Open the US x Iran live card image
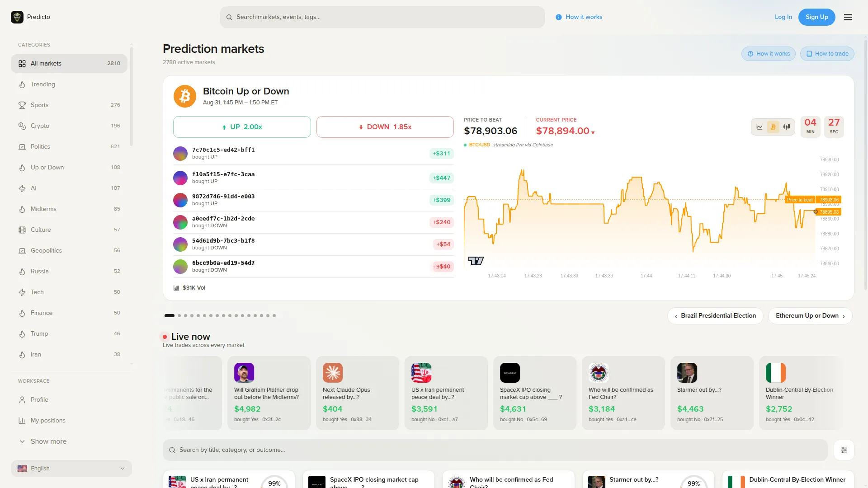This screenshot has width=868, height=488. [x=421, y=373]
